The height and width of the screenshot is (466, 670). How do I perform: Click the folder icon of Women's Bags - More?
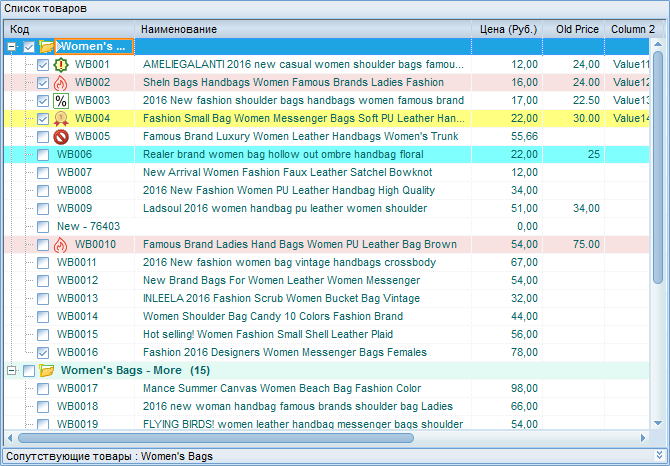46,371
